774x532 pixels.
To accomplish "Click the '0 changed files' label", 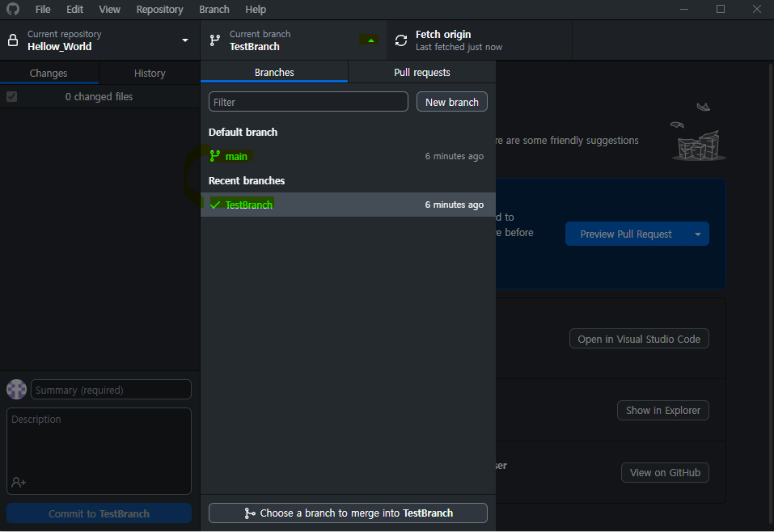I will pos(99,97).
